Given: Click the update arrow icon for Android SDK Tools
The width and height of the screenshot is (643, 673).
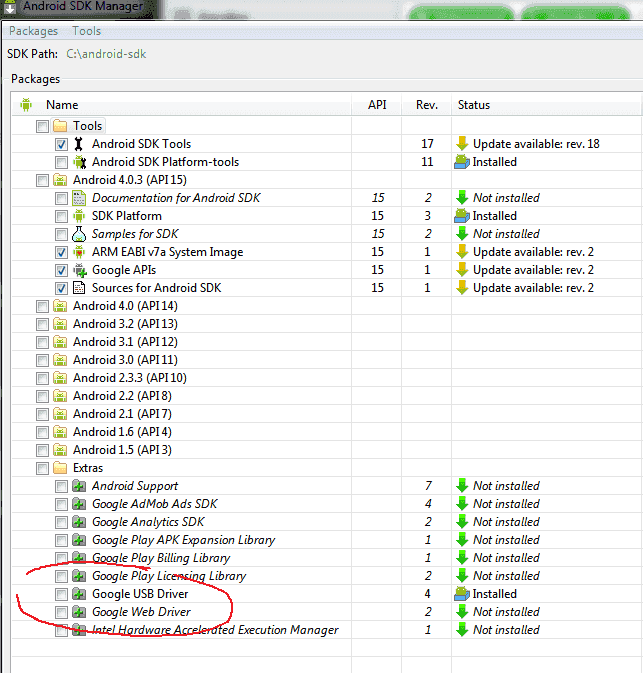Looking at the screenshot, I should point(462,144).
